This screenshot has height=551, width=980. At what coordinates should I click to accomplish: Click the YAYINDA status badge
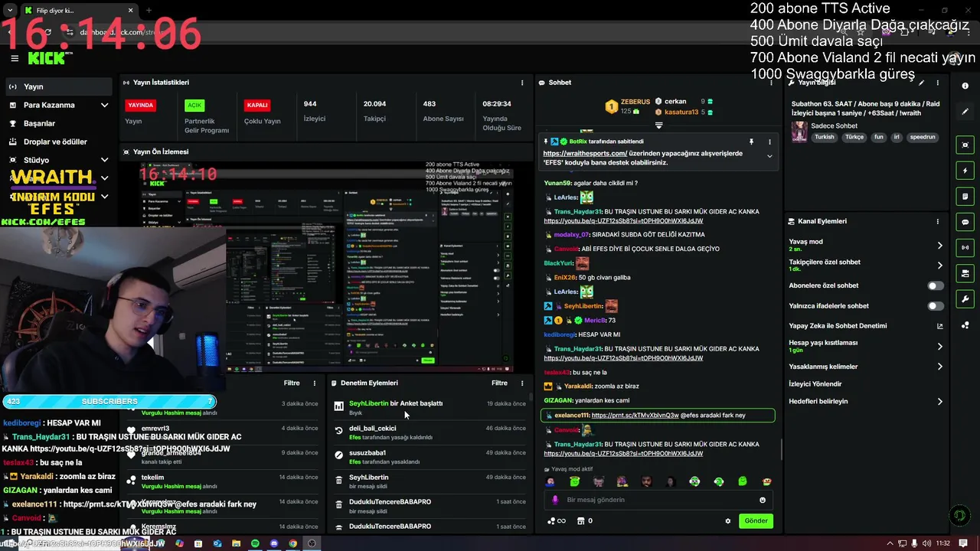point(141,105)
